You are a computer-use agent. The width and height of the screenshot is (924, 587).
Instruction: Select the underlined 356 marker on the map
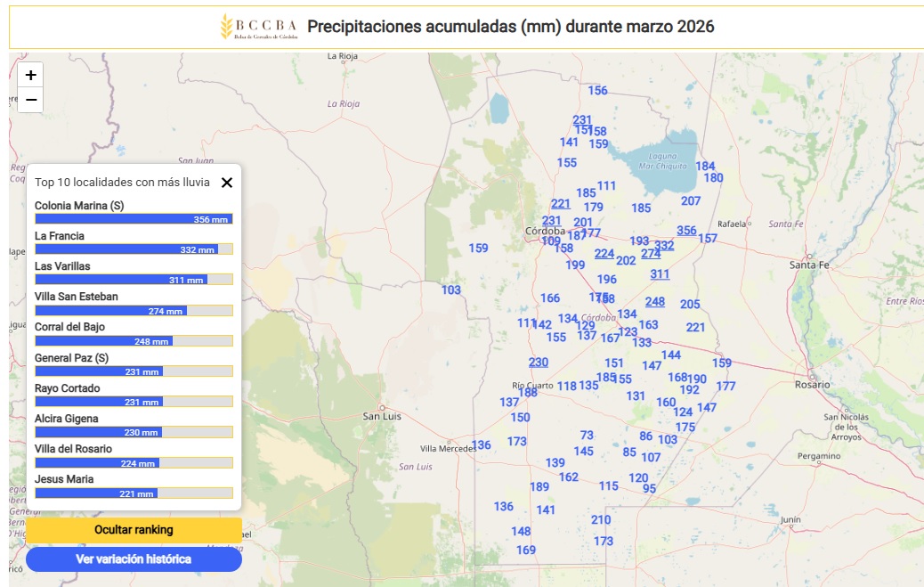coord(686,231)
